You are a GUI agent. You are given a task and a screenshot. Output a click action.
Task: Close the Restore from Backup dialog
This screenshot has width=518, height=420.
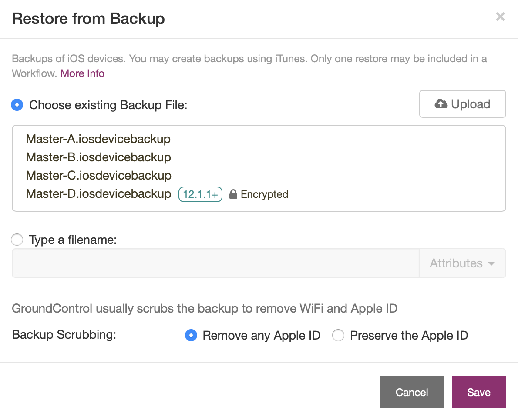pyautogui.click(x=500, y=17)
